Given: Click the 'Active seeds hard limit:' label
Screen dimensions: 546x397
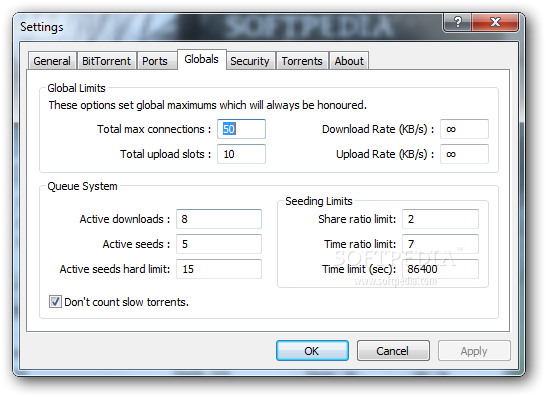Looking at the screenshot, I should [x=115, y=269].
